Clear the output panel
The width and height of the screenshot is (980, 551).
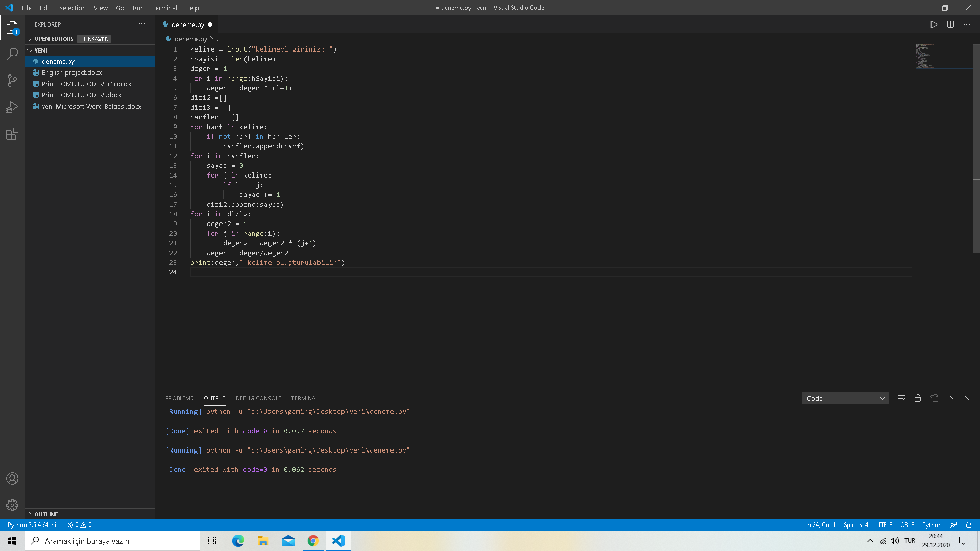tap(901, 398)
